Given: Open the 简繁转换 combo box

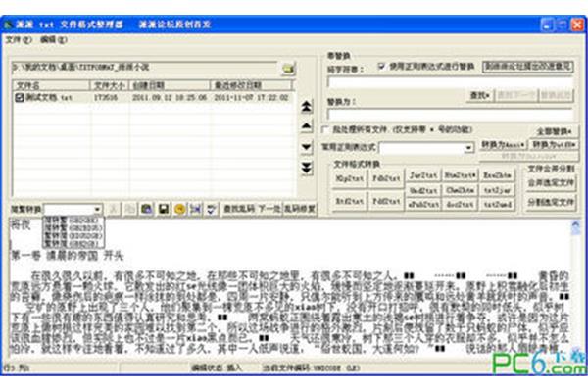Looking at the screenshot, I should [97, 209].
